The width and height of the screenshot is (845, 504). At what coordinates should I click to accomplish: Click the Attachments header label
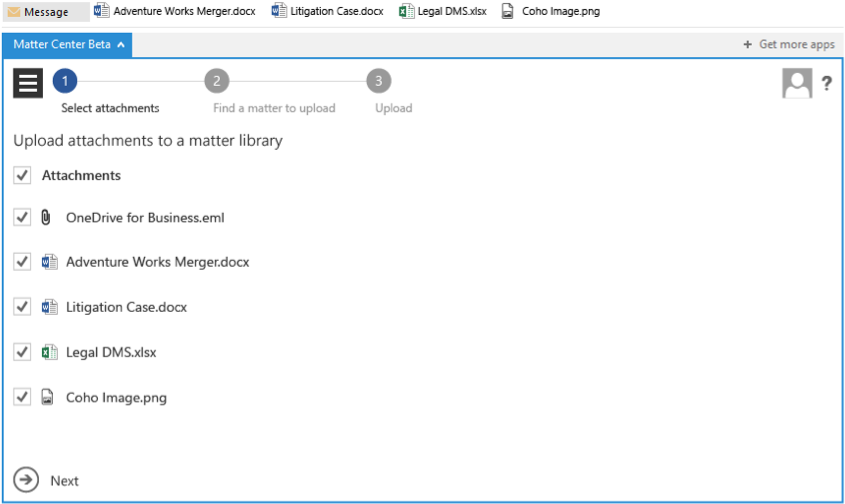81,175
